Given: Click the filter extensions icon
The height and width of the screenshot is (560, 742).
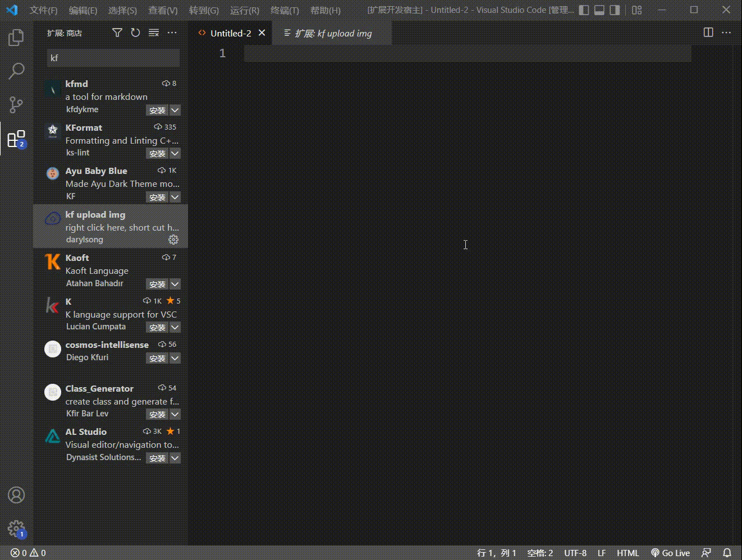Looking at the screenshot, I should [x=117, y=33].
